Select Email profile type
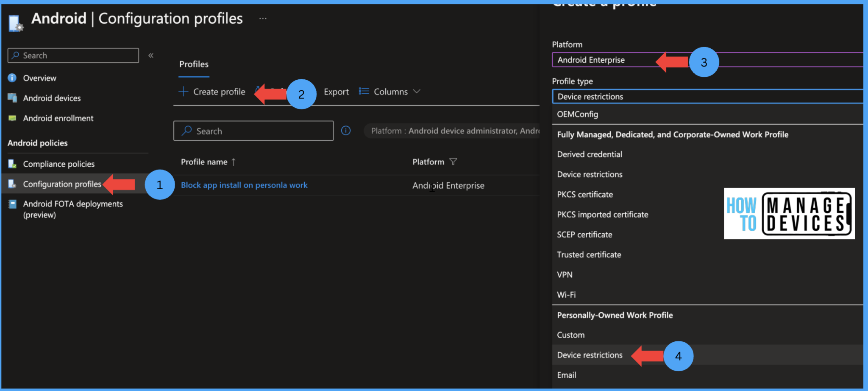Viewport: 868px width, 391px height. 566,375
